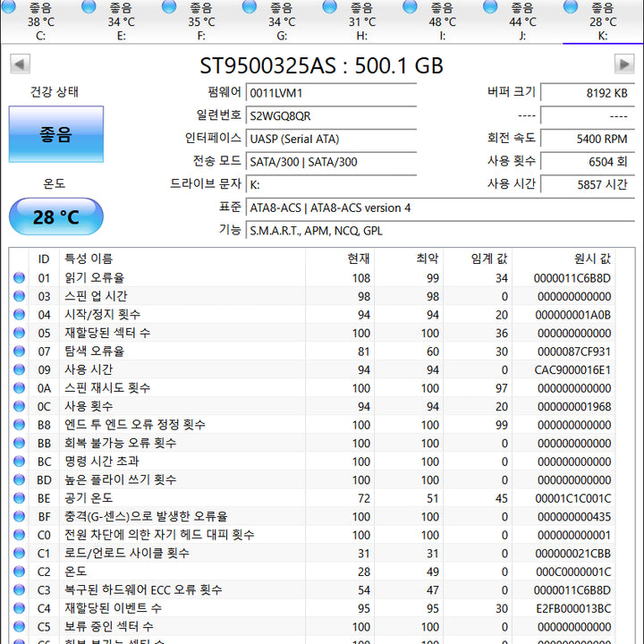
Task: Click status icon for C4 재할당된 이벤트 수
Action: [x=20, y=608]
